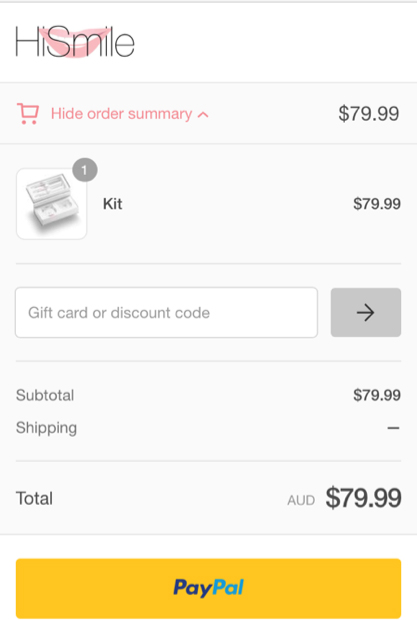Click the Kit item price $79.99
The image size is (417, 620).
(x=377, y=204)
